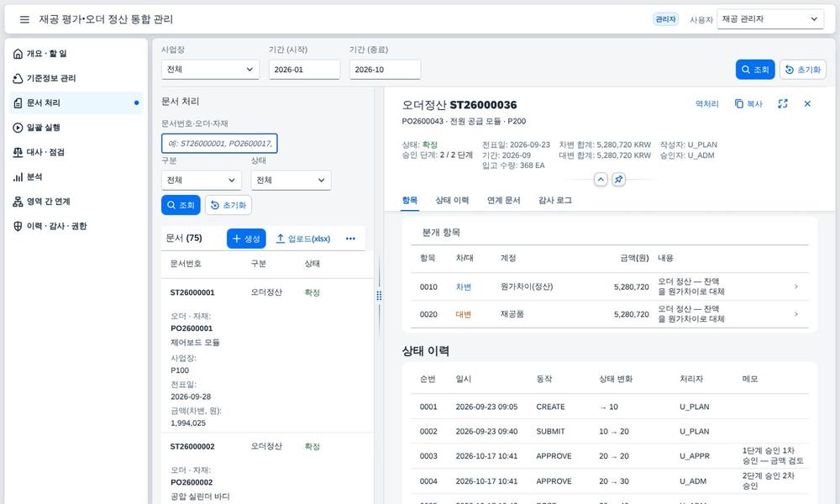Viewport: 840px width, 504px height.
Task: Click the top 초기화 reset button
Action: tap(802, 70)
